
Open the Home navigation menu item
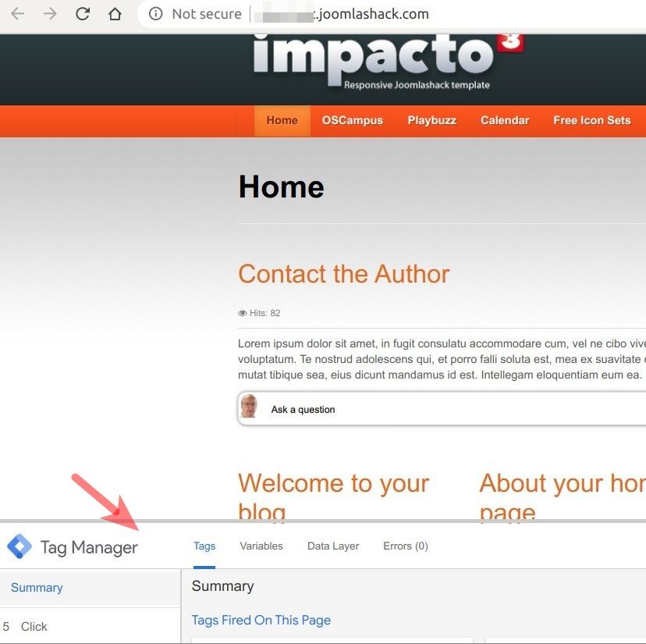(x=282, y=120)
